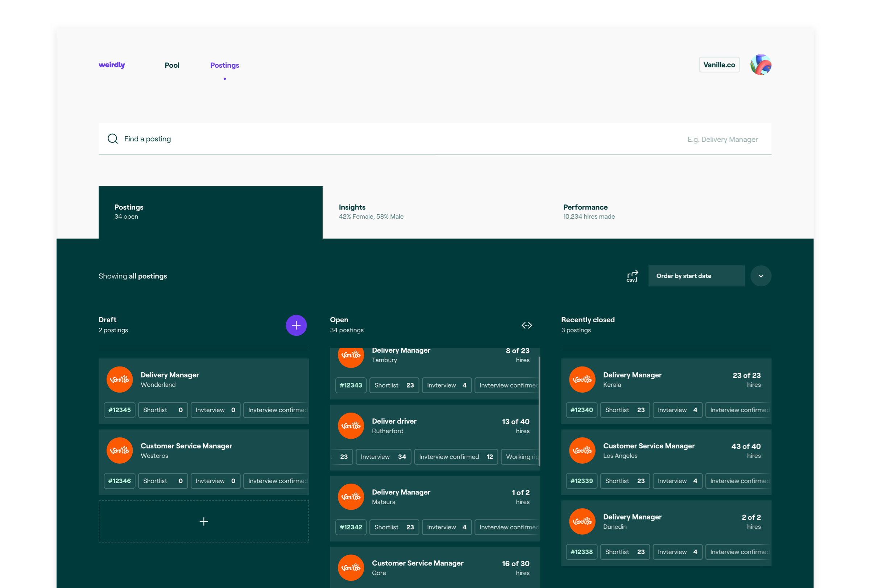The image size is (870, 588).
Task: Add a new draft using the dashed plus area
Action: 203,521
